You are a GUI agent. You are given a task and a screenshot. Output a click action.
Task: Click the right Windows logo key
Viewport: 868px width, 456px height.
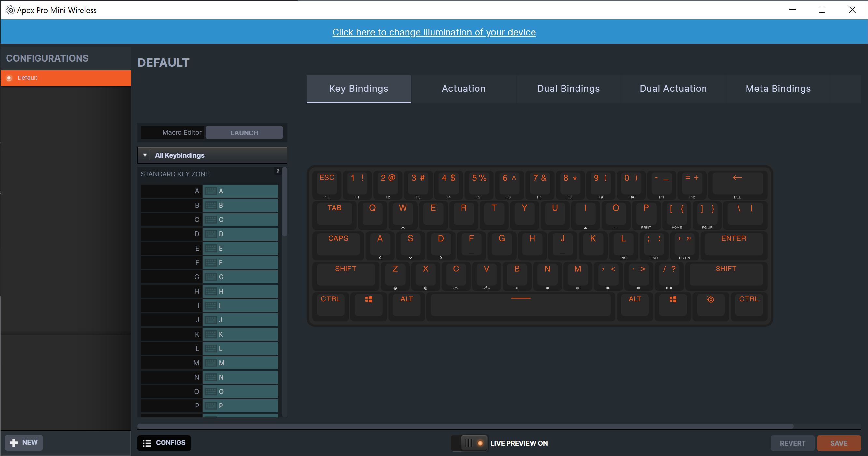click(x=673, y=306)
